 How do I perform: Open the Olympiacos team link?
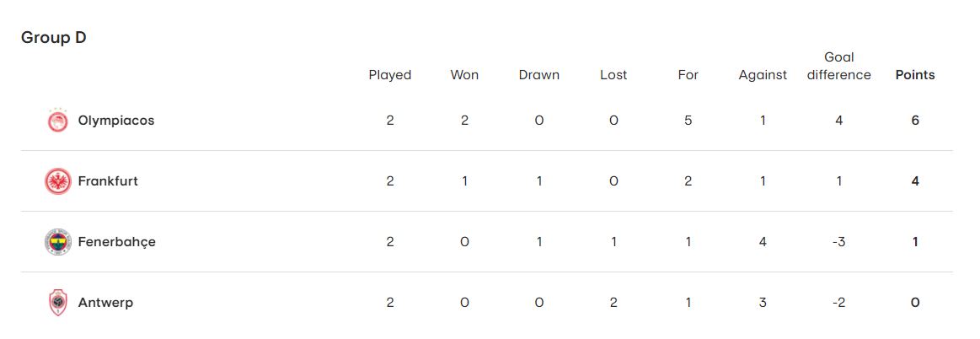pos(116,121)
